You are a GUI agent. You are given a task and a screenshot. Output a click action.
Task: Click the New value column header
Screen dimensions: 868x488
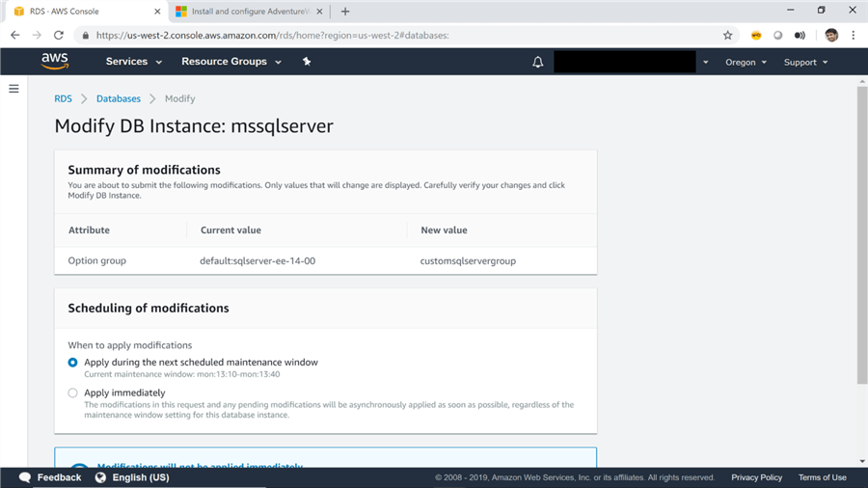(444, 230)
